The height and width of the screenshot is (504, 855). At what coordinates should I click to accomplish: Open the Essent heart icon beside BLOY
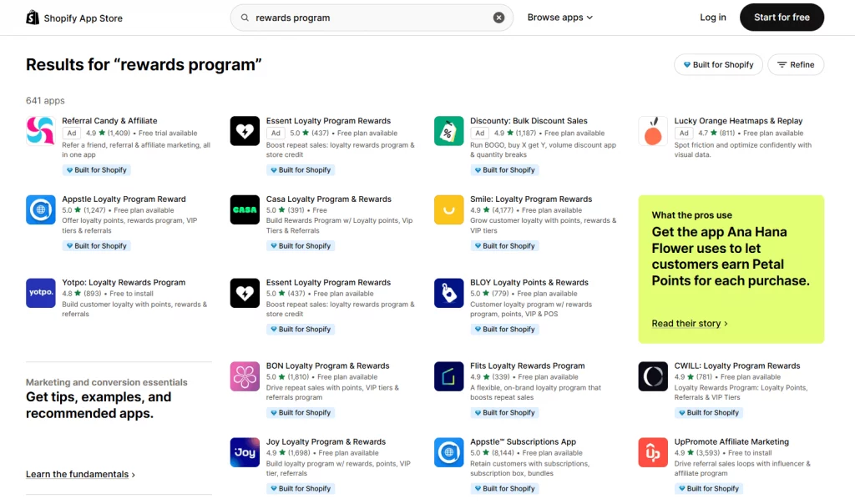point(245,293)
